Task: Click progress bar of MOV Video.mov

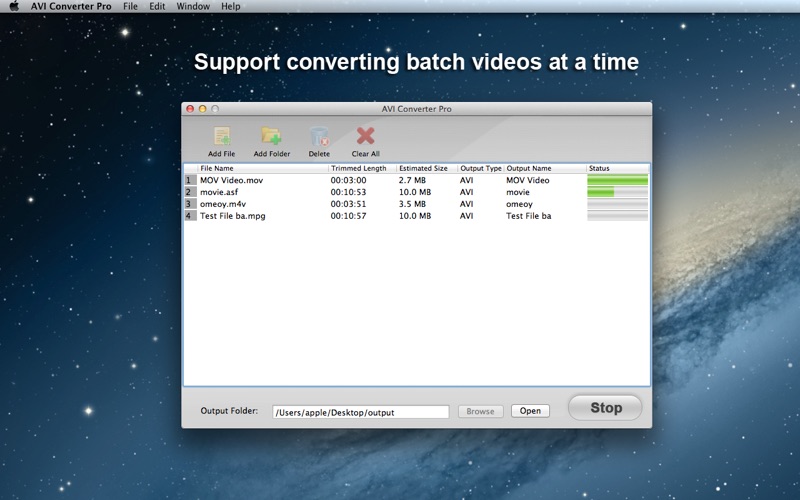Action: pyautogui.click(x=617, y=180)
